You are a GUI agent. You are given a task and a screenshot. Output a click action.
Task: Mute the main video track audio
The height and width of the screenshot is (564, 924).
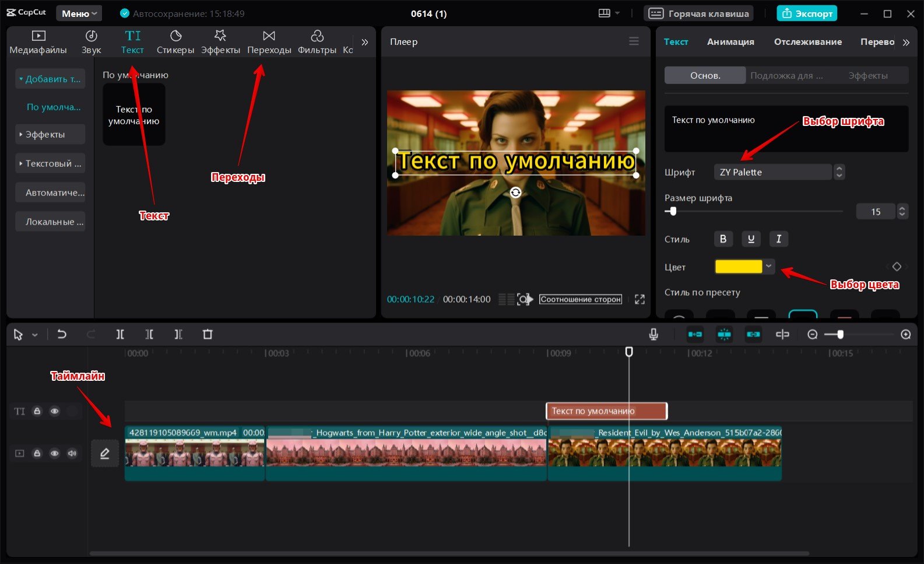pos(72,453)
